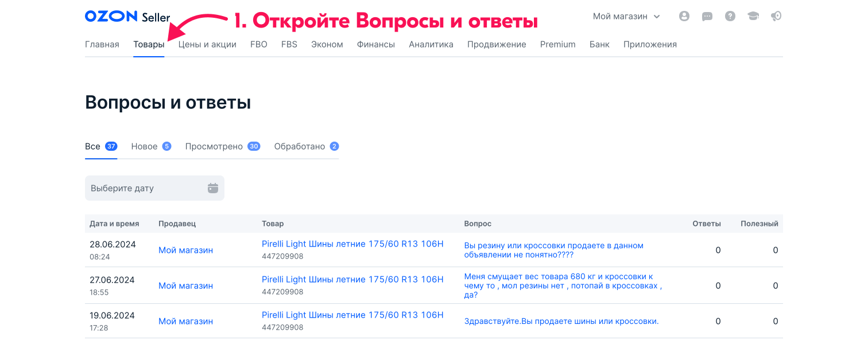Viewport: 868px width, 344px height.
Task: Click the calendar icon in the date field
Action: click(x=213, y=188)
